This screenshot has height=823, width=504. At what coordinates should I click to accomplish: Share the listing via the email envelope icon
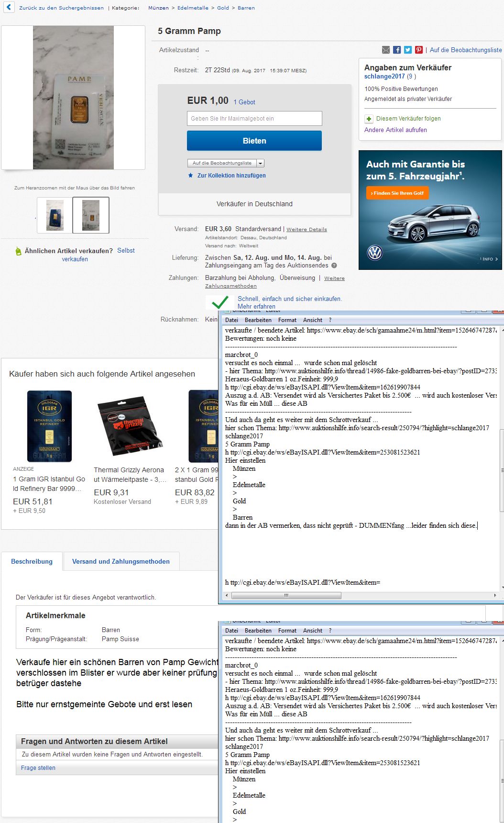point(386,50)
